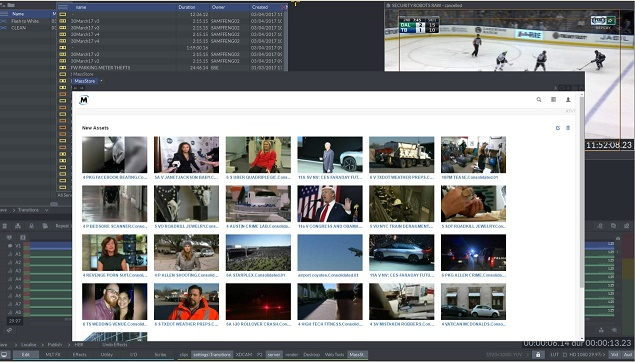Click the 11:52:08.23 viewer timecode

[x=609, y=145]
